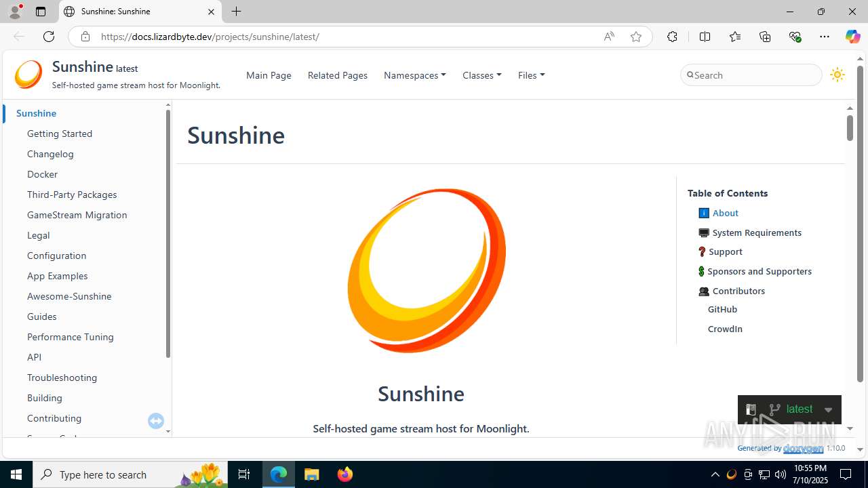This screenshot has height=488, width=868.
Task: Open the Copilot icon
Action: point(852,37)
